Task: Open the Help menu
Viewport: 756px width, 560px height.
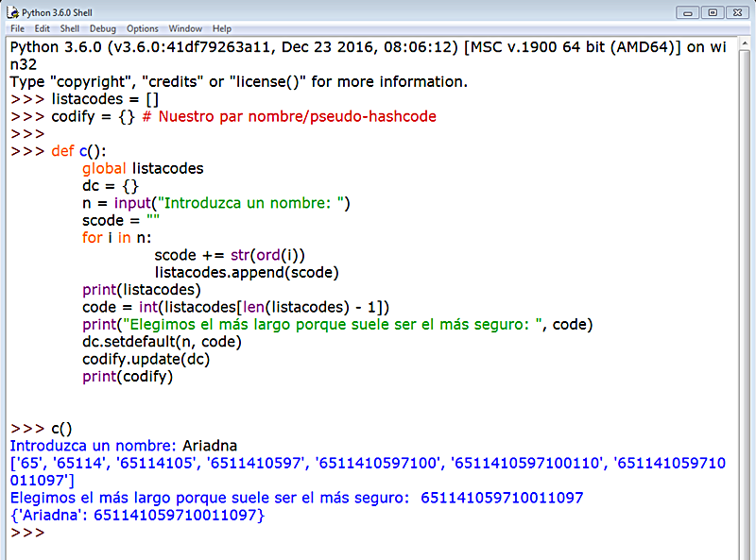Action: (221, 28)
